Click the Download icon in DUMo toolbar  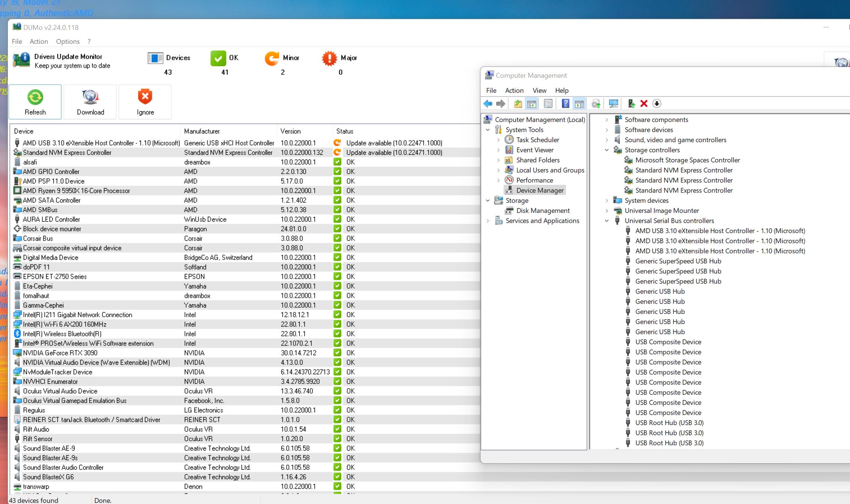tap(90, 101)
